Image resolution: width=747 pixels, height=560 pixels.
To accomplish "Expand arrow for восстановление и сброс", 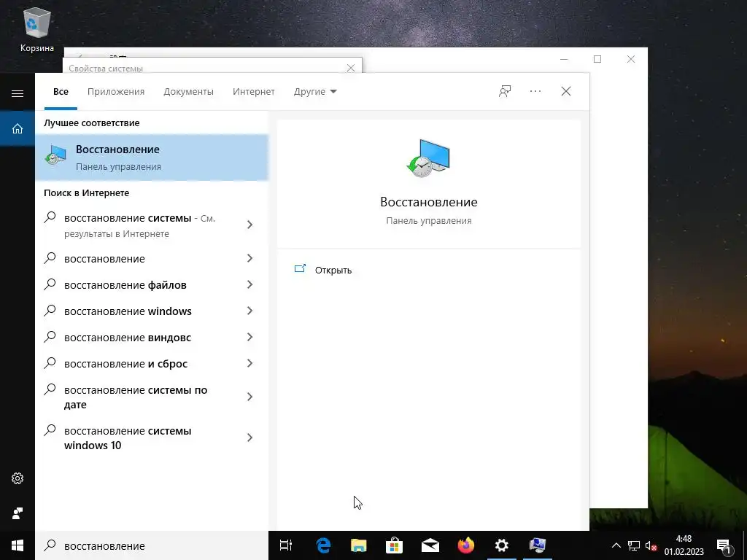I will click(249, 363).
